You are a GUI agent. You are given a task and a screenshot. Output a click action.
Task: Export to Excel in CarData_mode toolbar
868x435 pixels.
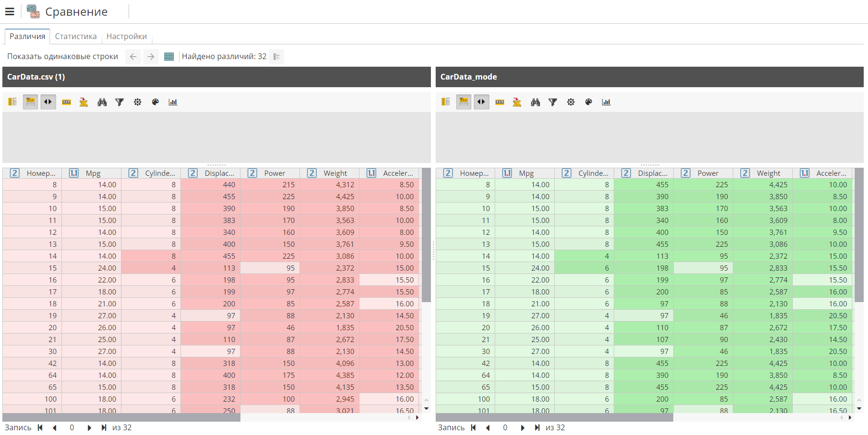click(x=517, y=102)
